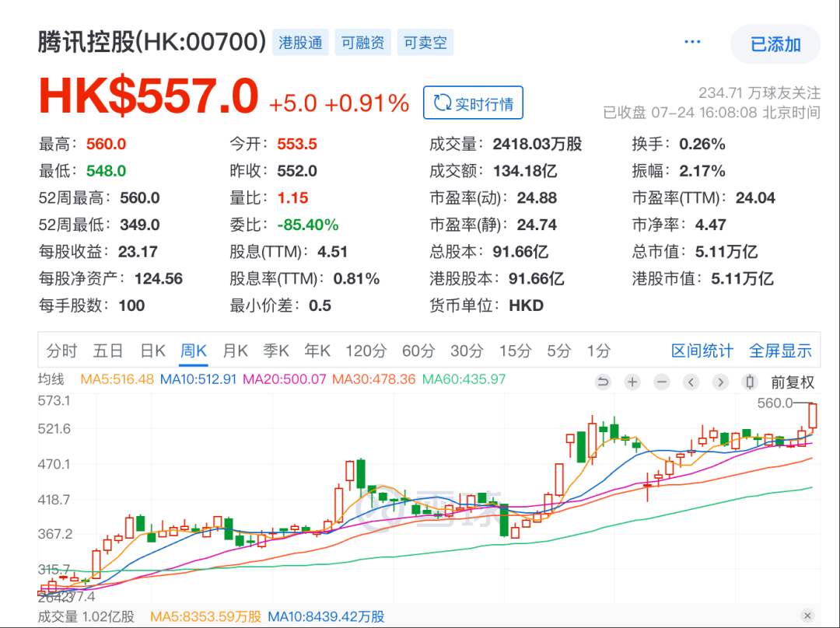This screenshot has width=840, height=628.
Task: Click the 市盈率(TTM) value 24.04
Action: (755, 198)
